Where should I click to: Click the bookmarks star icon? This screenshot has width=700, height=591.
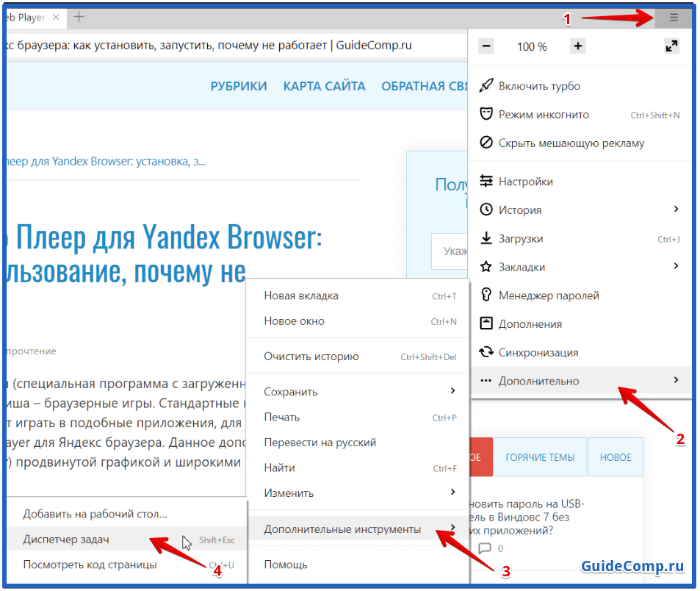[486, 267]
